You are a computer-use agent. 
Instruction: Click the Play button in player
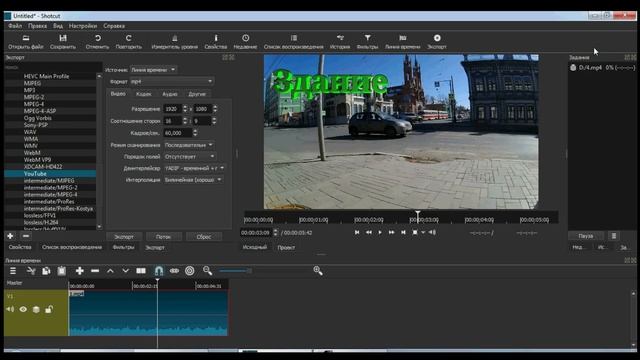click(x=380, y=232)
